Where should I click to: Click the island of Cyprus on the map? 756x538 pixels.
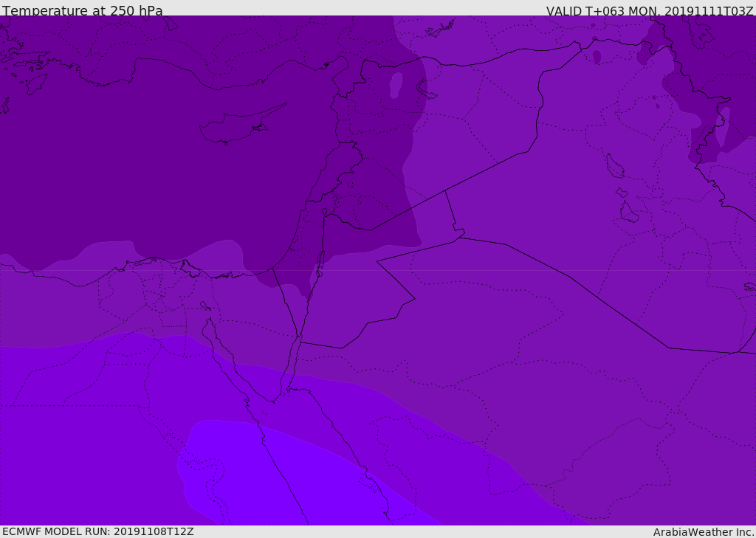coord(242,125)
